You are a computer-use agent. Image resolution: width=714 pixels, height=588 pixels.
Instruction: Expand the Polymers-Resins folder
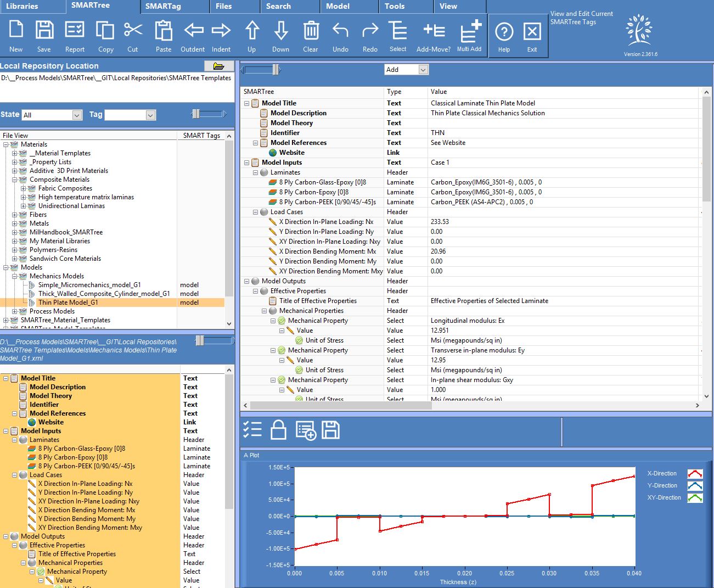15,250
